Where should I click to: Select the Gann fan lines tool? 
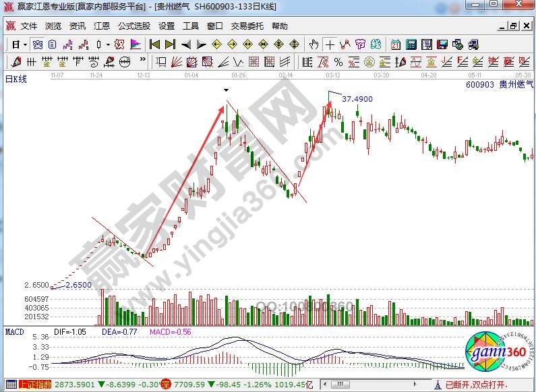(x=176, y=62)
